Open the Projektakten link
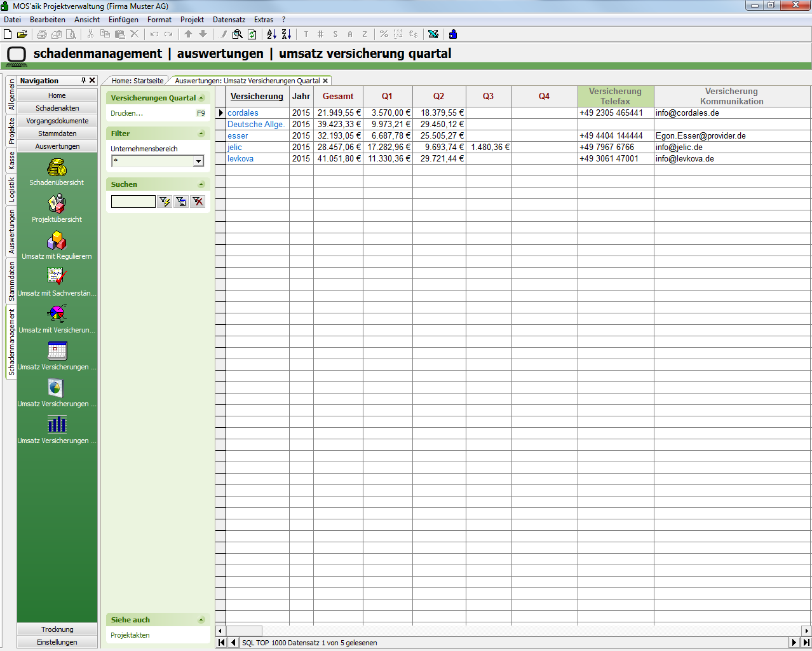This screenshot has height=651, width=812. pos(130,635)
